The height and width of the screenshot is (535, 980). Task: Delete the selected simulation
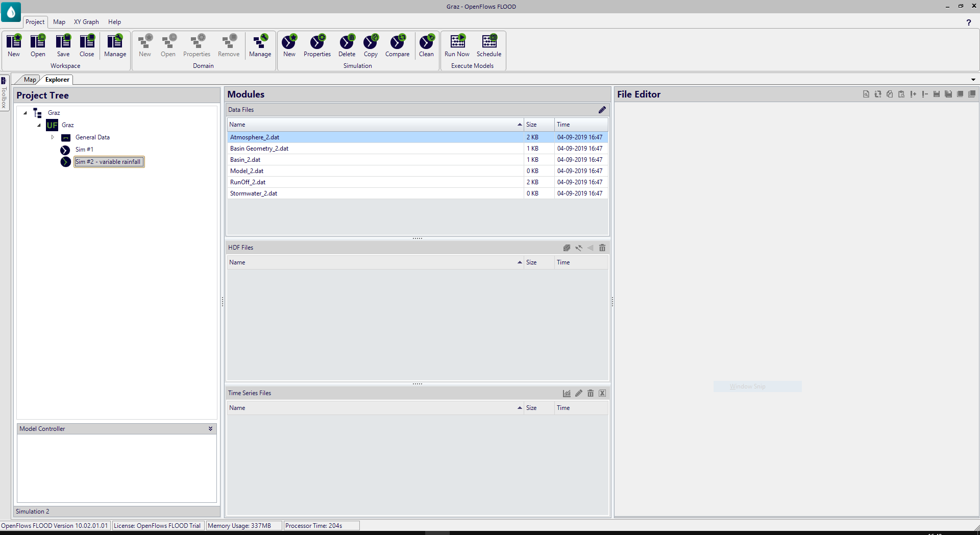[x=347, y=45]
